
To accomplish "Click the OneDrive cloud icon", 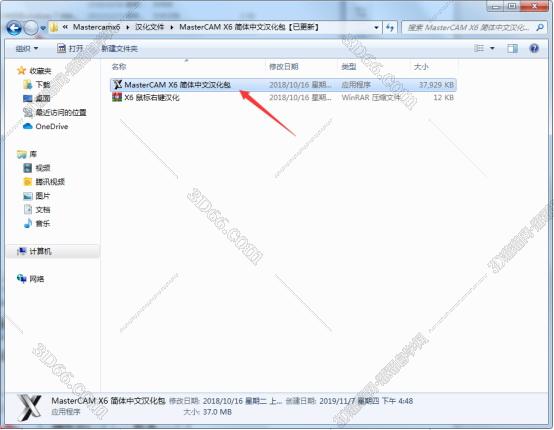I will [28, 126].
